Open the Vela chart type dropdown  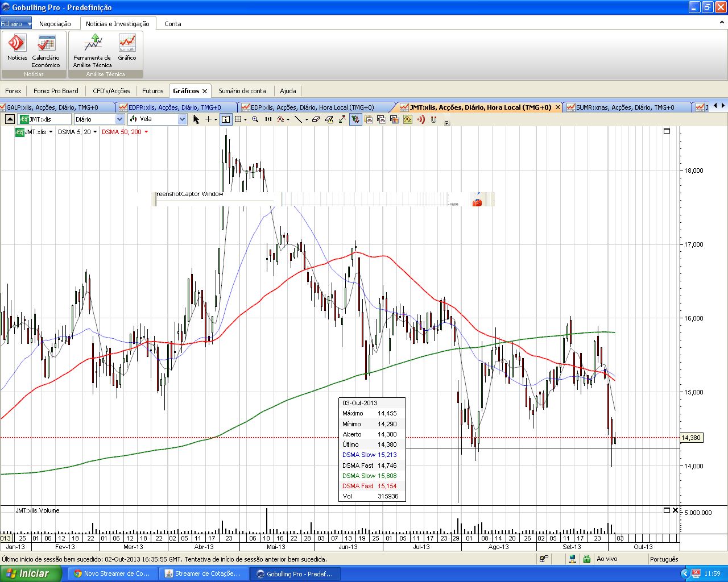tap(182, 119)
